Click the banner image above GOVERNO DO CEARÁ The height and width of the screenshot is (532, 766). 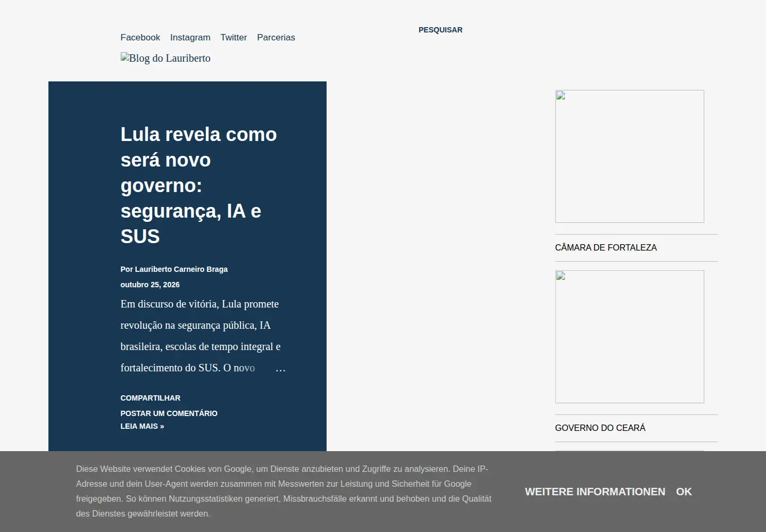point(629,337)
